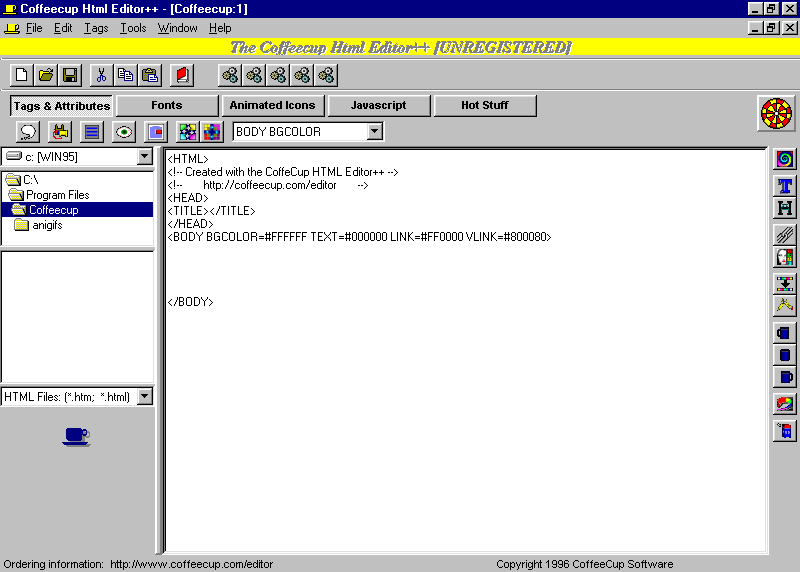Click the rainbow spiral background icon
This screenshot has width=800, height=572.
pyautogui.click(x=784, y=159)
